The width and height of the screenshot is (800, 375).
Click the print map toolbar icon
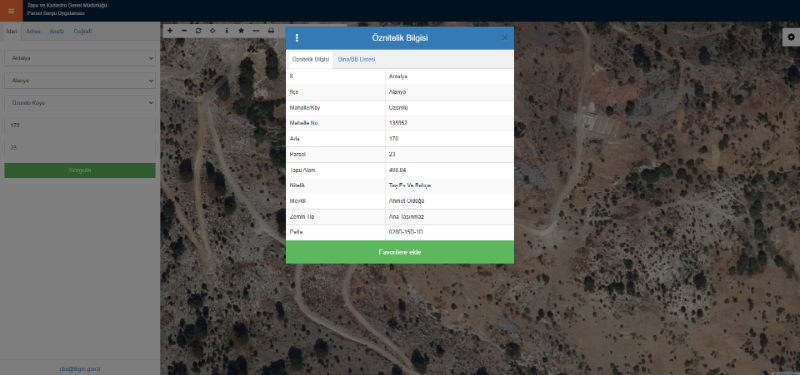click(x=271, y=31)
